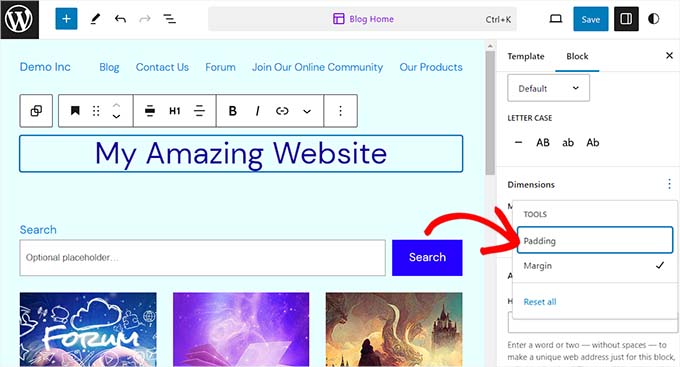The image size is (680, 367).
Task: Expand more formatting options chevron
Action: [307, 111]
